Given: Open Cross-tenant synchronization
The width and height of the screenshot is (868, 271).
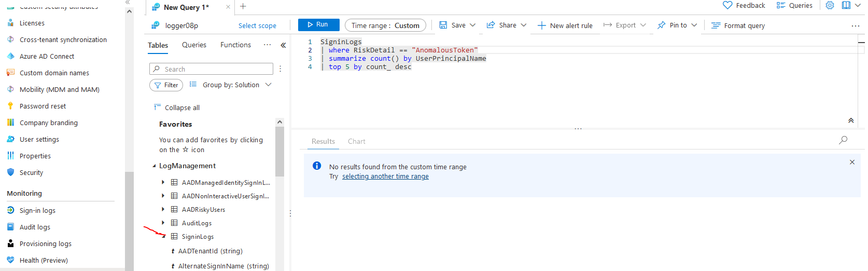Looking at the screenshot, I should point(63,40).
